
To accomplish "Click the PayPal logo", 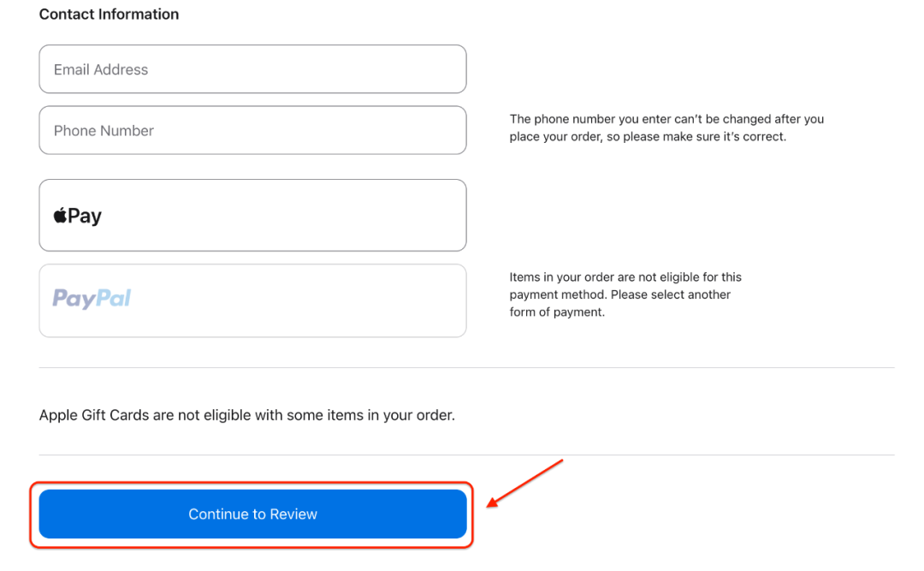I will (92, 299).
